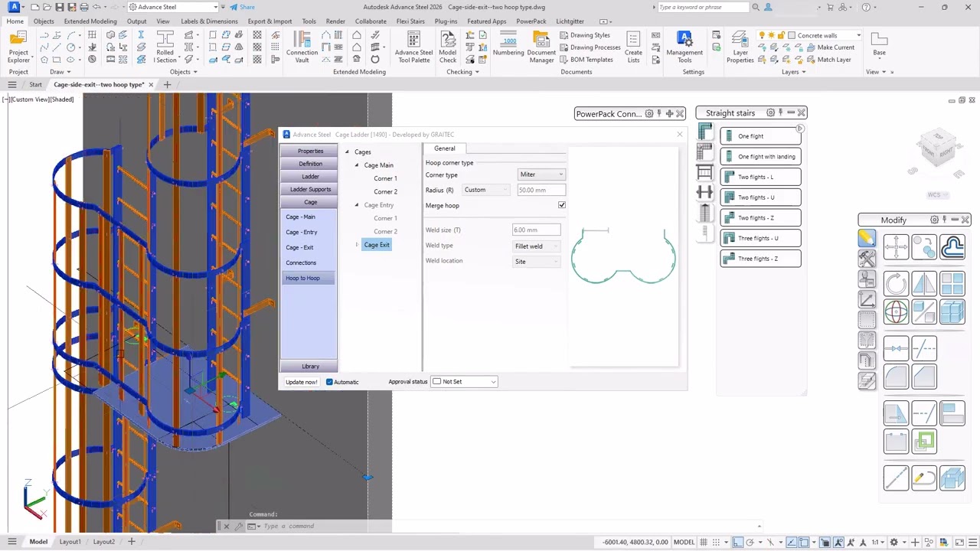Select Cage - Entry in the dialog sidebar
The height and width of the screenshot is (551, 980).
302,232
